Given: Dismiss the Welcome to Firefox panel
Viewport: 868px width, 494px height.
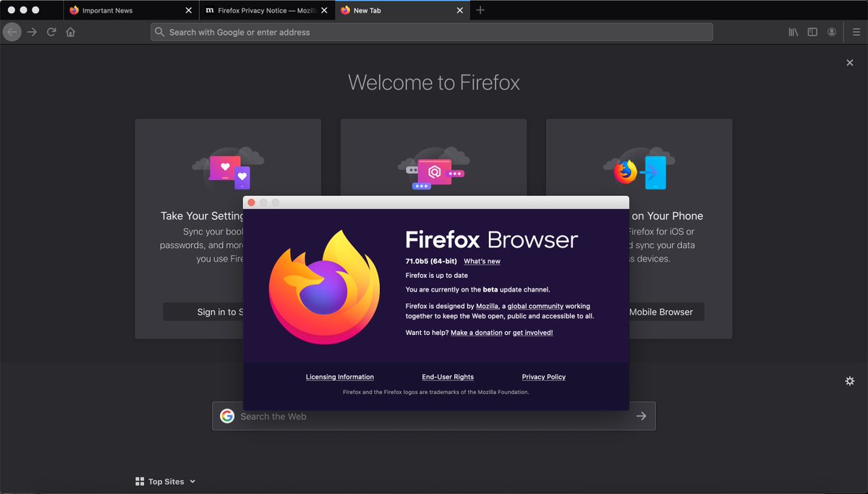Looking at the screenshot, I should click(x=850, y=63).
